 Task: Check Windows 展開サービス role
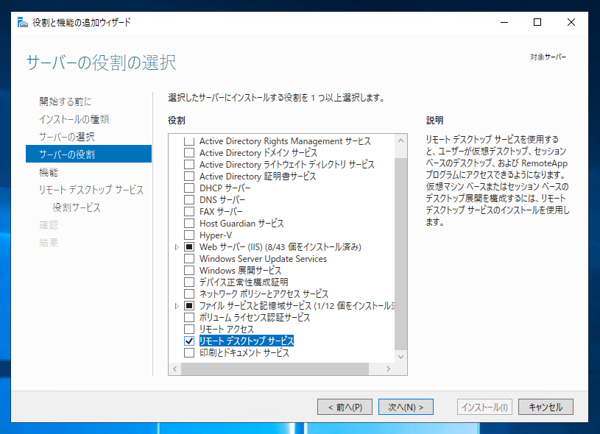click(x=189, y=270)
